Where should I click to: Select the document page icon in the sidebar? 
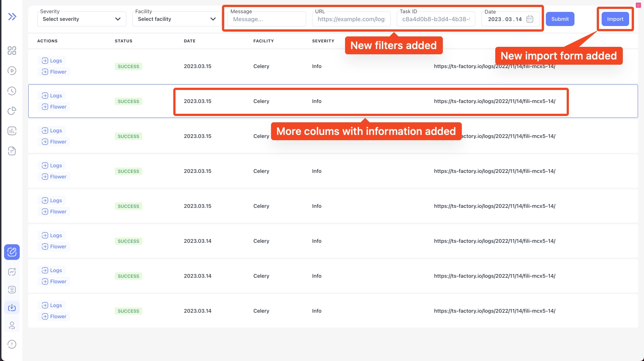click(x=12, y=151)
